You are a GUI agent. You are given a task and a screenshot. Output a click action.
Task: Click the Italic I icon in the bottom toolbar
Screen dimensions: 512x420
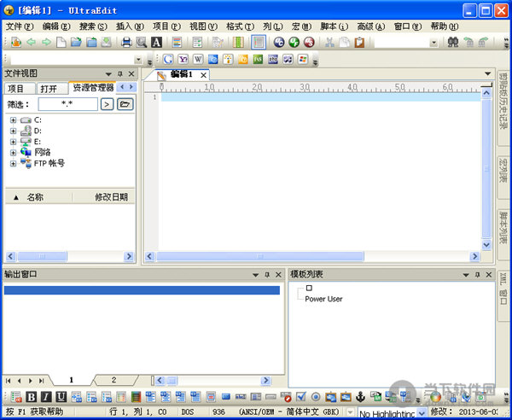[46, 396]
